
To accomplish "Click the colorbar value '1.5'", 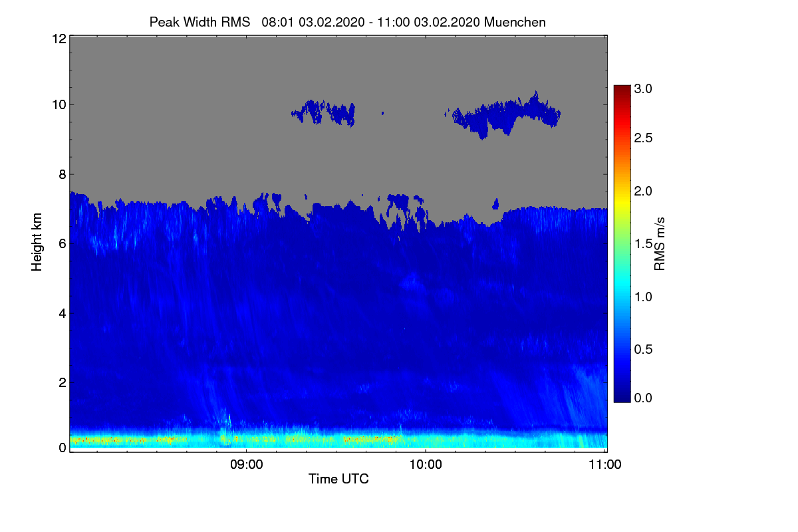I will pyautogui.click(x=642, y=244).
